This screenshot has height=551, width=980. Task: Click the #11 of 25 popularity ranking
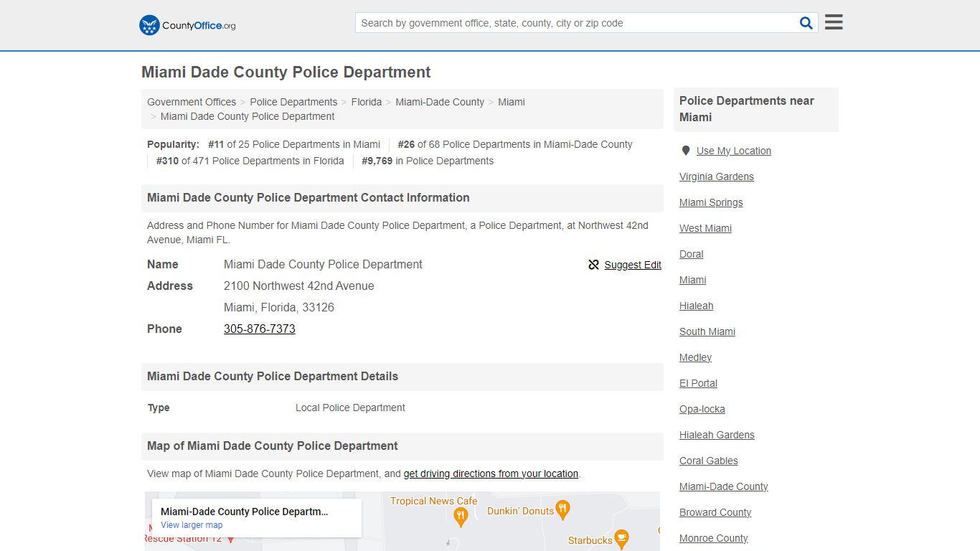pyautogui.click(x=294, y=144)
